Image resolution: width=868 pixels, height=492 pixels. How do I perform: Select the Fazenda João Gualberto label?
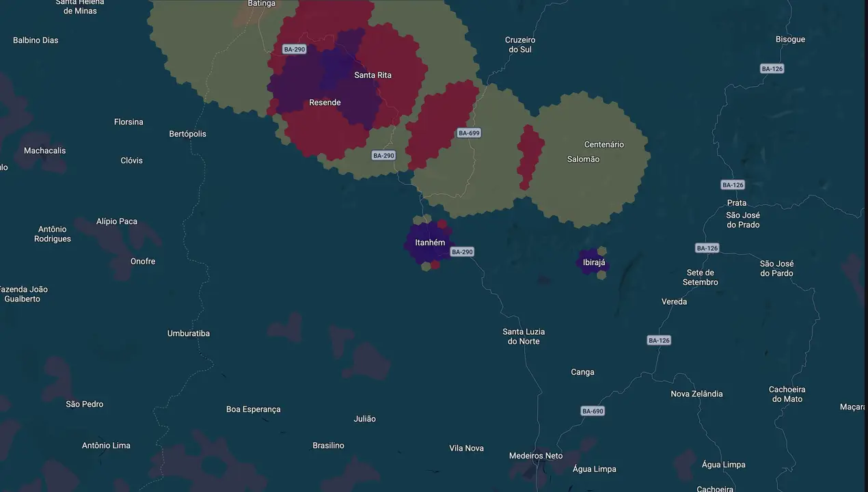coord(23,295)
